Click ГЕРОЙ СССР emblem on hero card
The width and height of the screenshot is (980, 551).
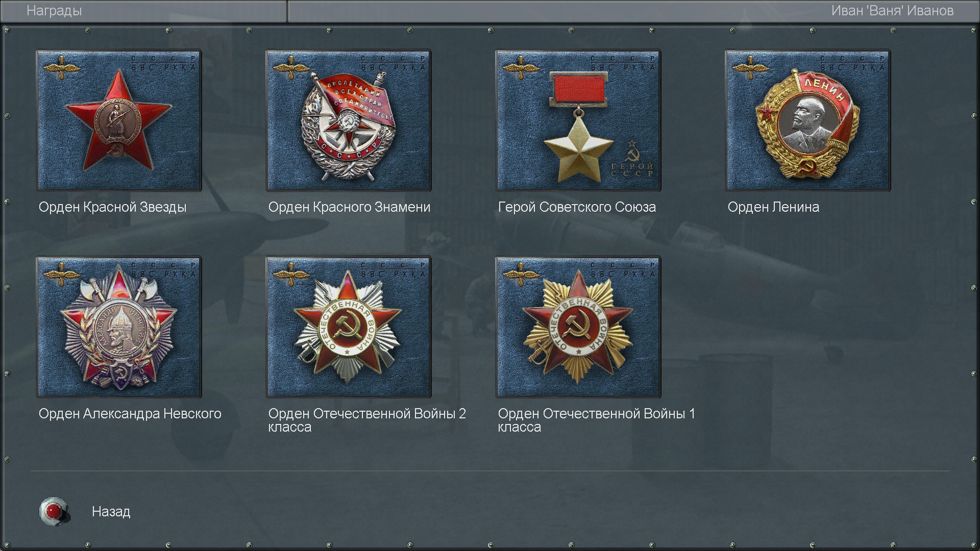(632, 159)
